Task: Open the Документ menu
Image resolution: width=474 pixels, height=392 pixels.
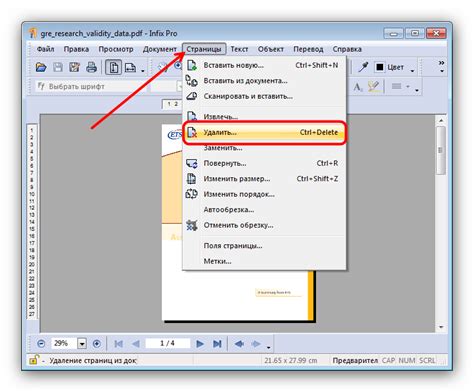Action: coord(160,49)
